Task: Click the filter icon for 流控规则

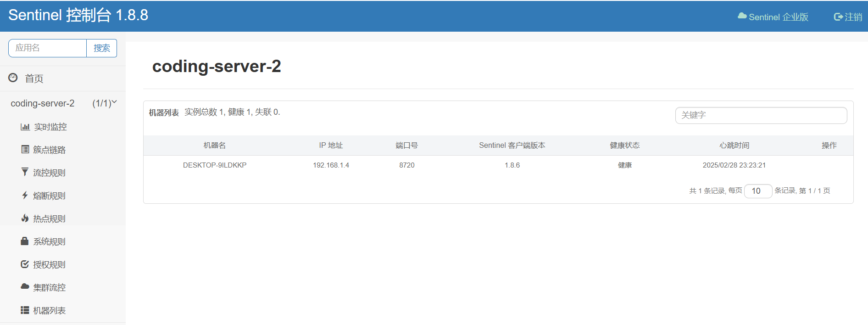Action: pos(25,172)
